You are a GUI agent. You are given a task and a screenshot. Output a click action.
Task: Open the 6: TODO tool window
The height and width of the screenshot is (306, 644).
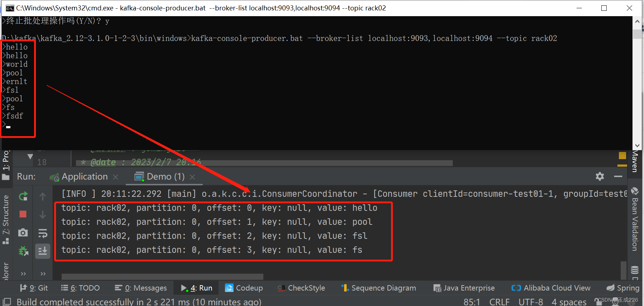tap(80, 288)
